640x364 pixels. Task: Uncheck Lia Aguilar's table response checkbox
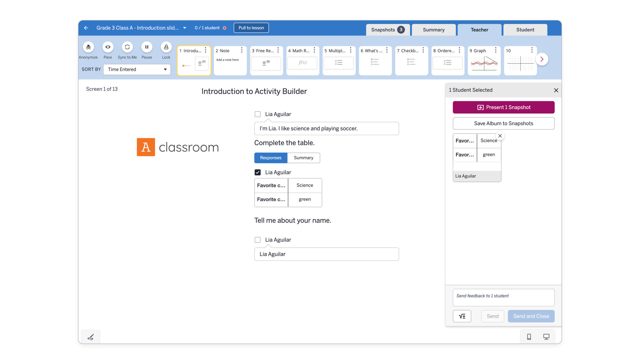[257, 172]
